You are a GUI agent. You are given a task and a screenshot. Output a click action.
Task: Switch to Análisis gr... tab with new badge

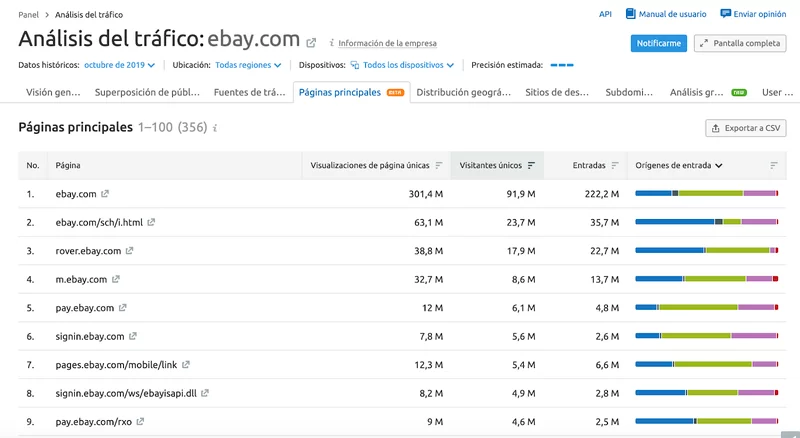[708, 92]
